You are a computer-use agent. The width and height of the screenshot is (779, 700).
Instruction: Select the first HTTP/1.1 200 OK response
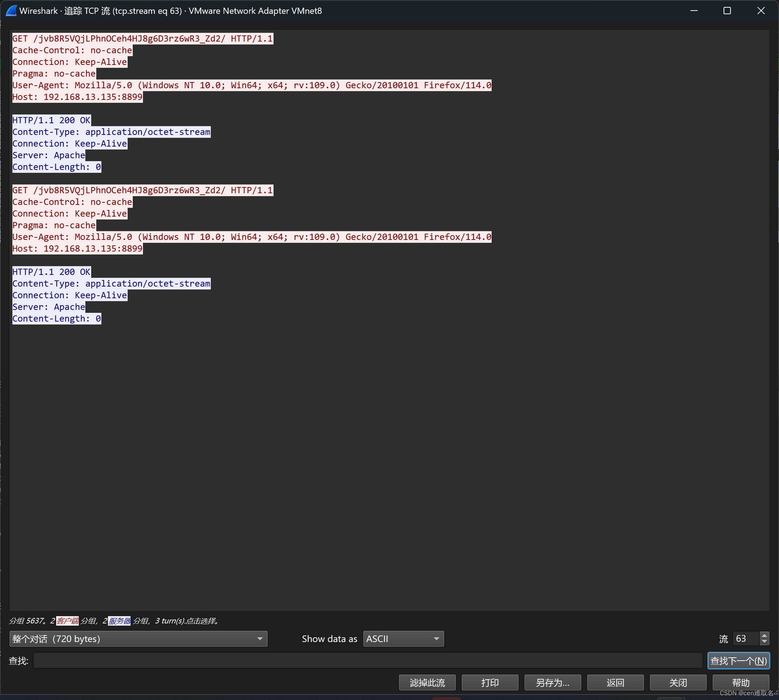point(51,120)
